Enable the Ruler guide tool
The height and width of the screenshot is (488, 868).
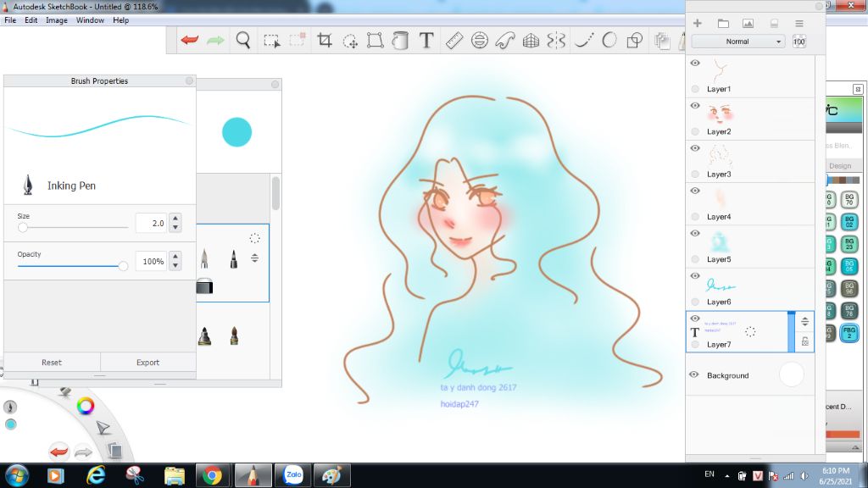pyautogui.click(x=454, y=41)
